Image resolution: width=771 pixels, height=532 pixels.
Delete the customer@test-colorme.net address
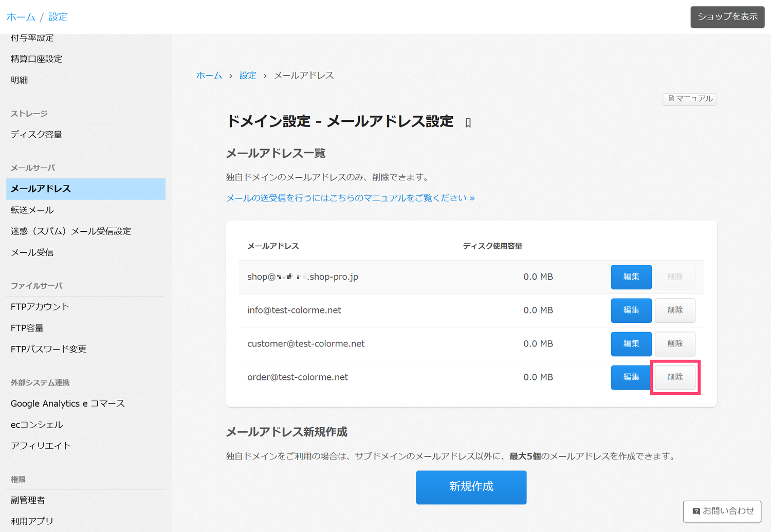[674, 344]
